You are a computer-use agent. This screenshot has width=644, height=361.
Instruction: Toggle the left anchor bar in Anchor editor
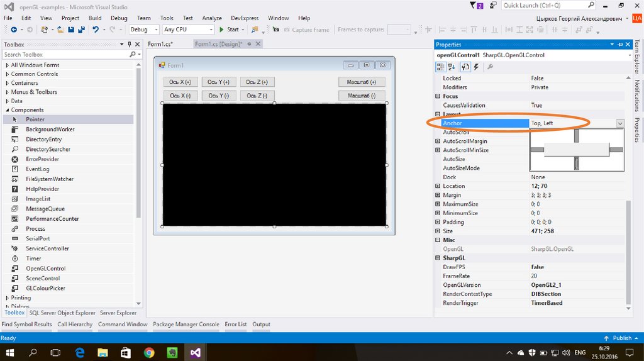pos(536,150)
